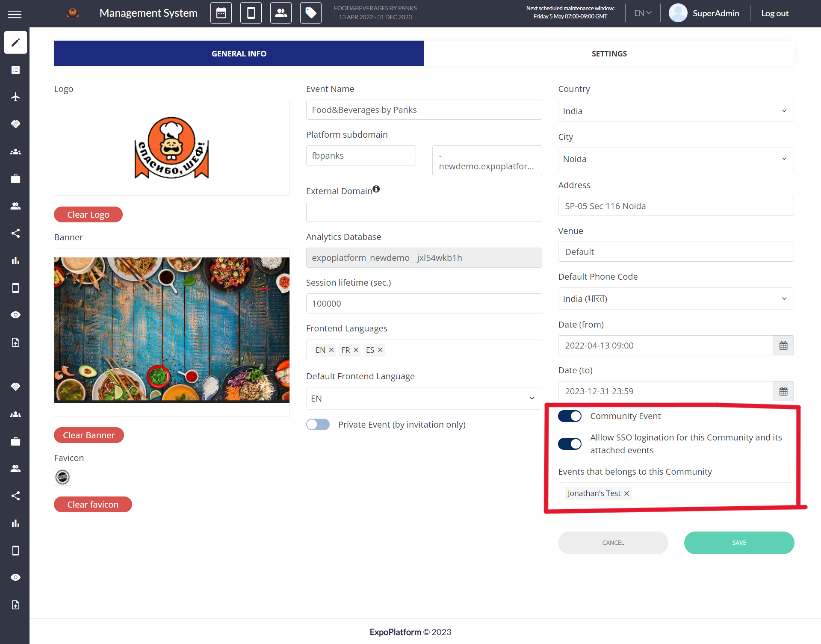Open the Country dropdown showing India
Screen dimensions: 821x644
[676, 111]
